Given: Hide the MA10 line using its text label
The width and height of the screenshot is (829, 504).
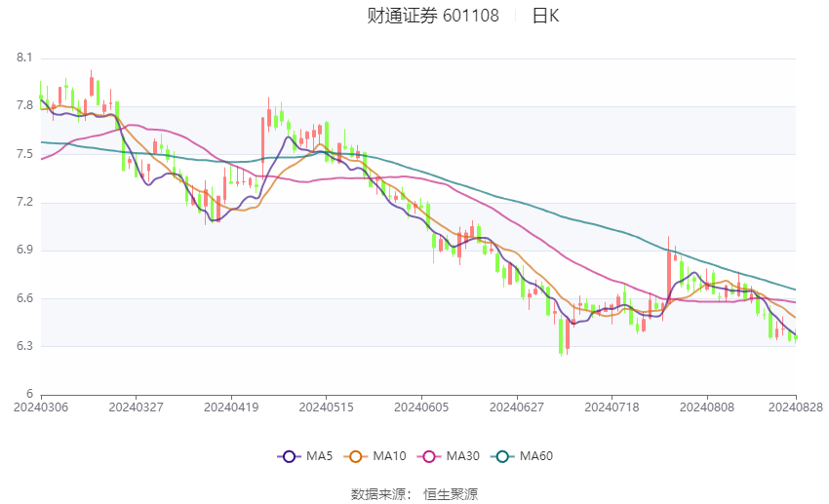Looking at the screenshot, I should 390,455.
